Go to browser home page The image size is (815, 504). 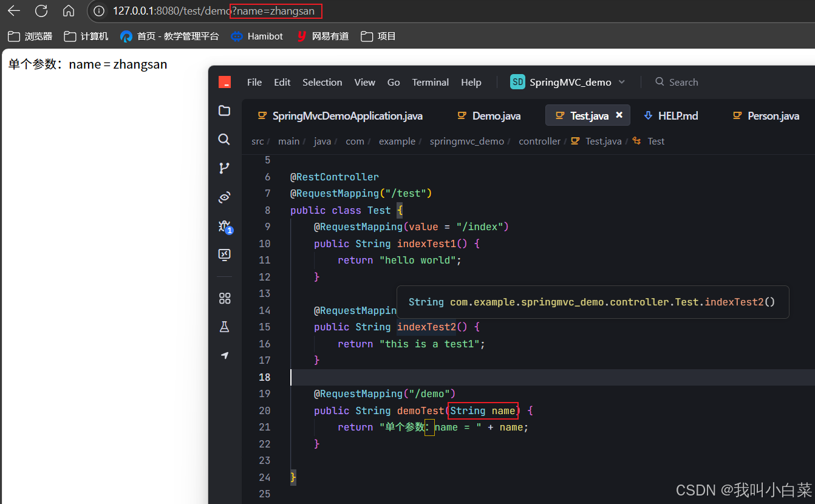(x=69, y=11)
